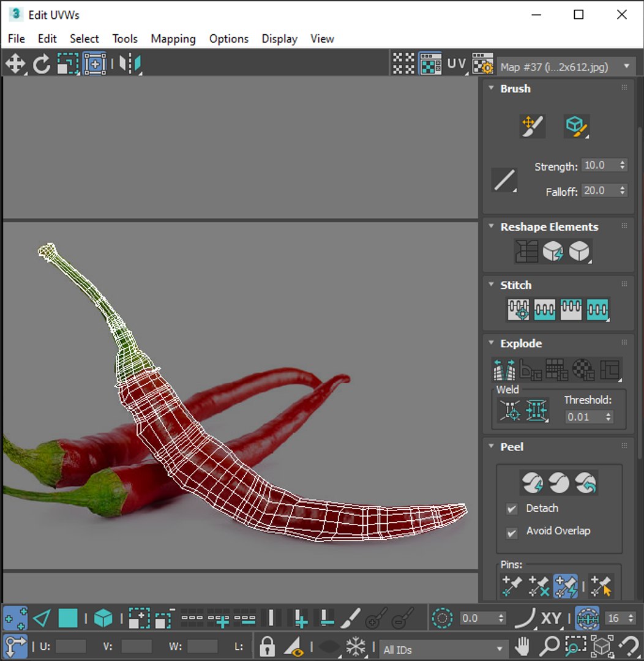Toggle Auto Pin Moved Vertices

click(x=565, y=586)
